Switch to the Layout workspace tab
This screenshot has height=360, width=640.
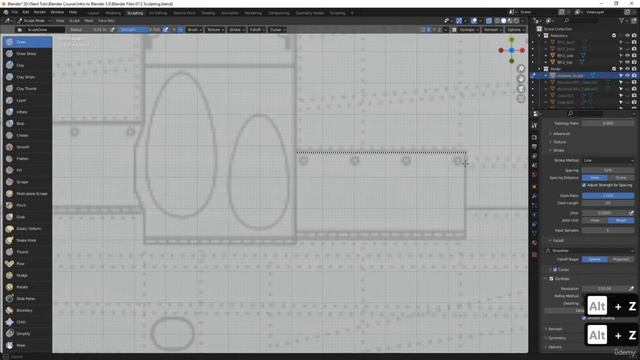point(93,13)
